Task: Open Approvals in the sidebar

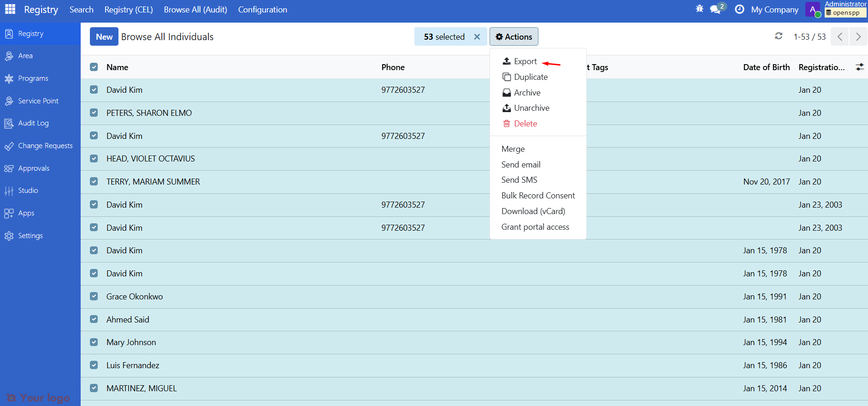Action: pos(40,168)
